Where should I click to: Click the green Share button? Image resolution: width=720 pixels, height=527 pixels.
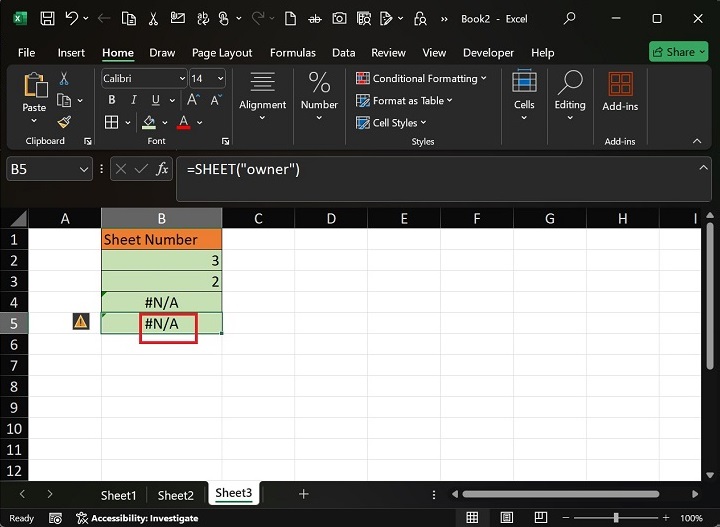(x=678, y=52)
